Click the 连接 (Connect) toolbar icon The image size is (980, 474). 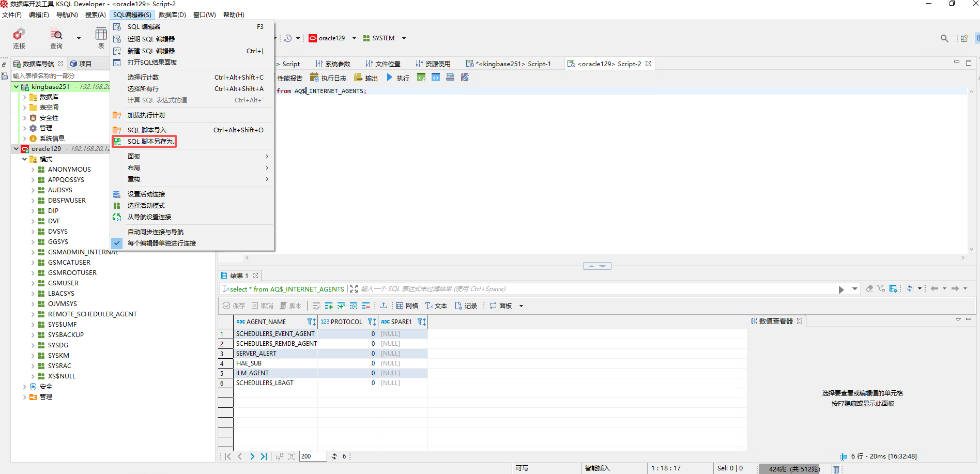[x=19, y=38]
